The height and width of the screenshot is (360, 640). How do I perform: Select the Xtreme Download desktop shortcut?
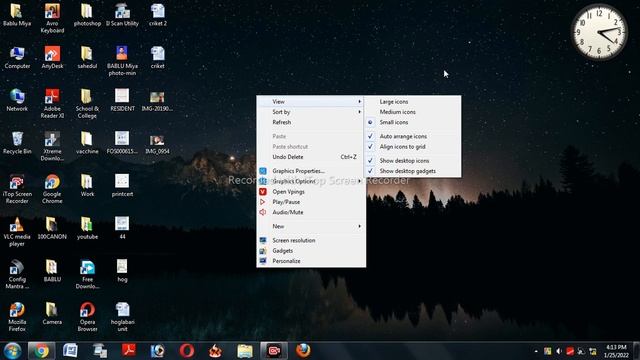[52, 146]
